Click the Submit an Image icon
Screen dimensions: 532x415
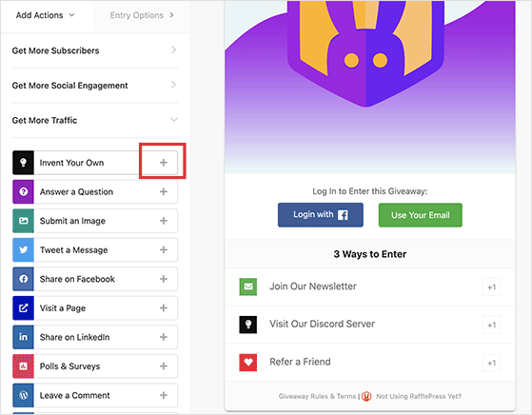(23, 221)
